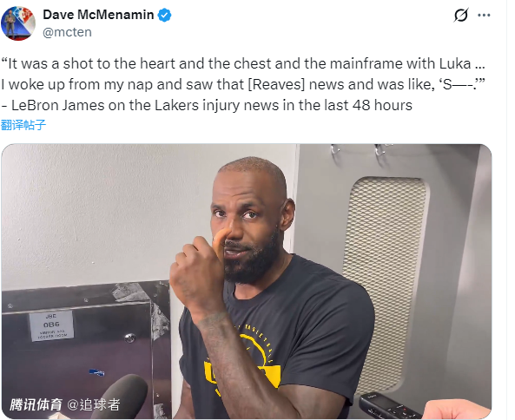Click the Dave McMenamin display name
Screen dimensions: 515x420
tap(98, 15)
